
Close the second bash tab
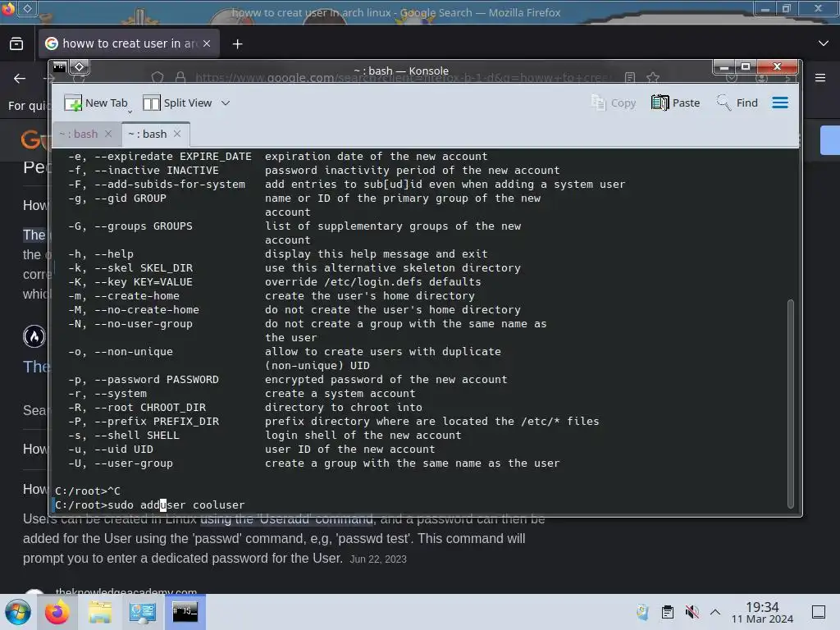tap(177, 134)
